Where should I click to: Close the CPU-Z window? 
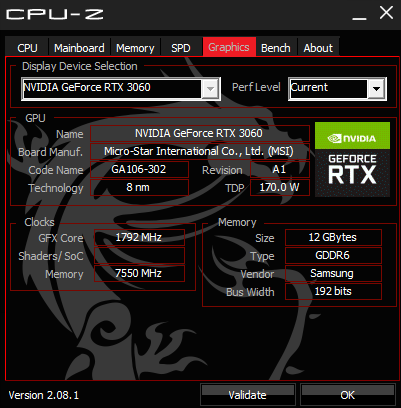click(386, 13)
